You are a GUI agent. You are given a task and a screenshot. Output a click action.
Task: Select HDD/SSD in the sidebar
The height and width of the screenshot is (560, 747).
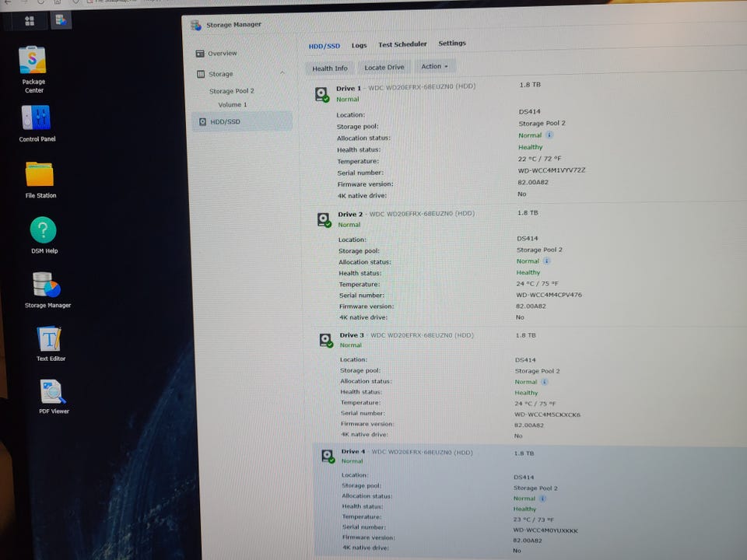tap(242, 121)
